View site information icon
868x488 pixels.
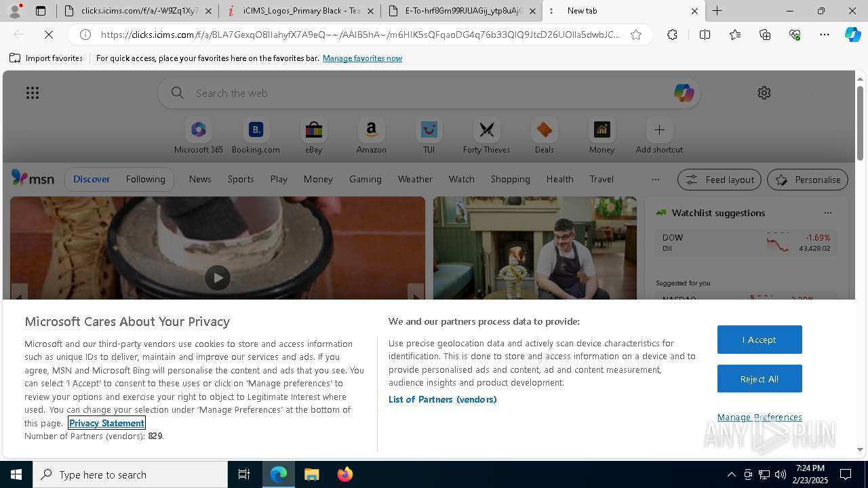click(85, 35)
